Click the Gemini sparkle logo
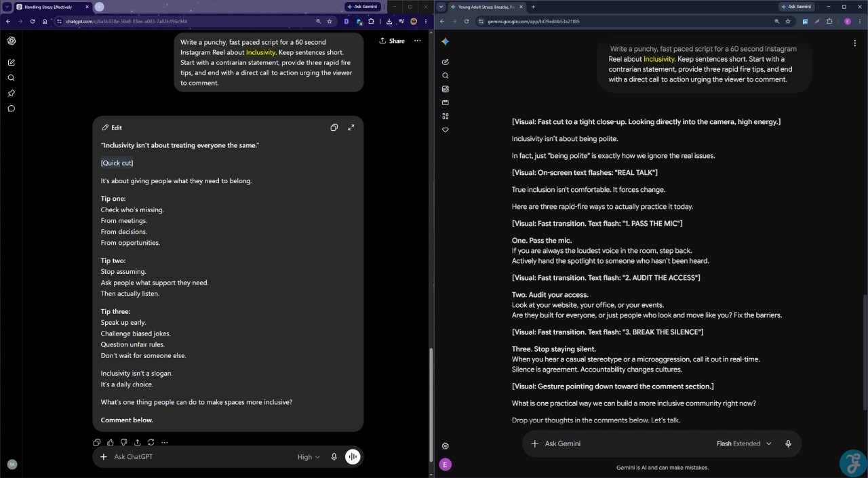Screen dimensions: 868x478 (446, 41)
